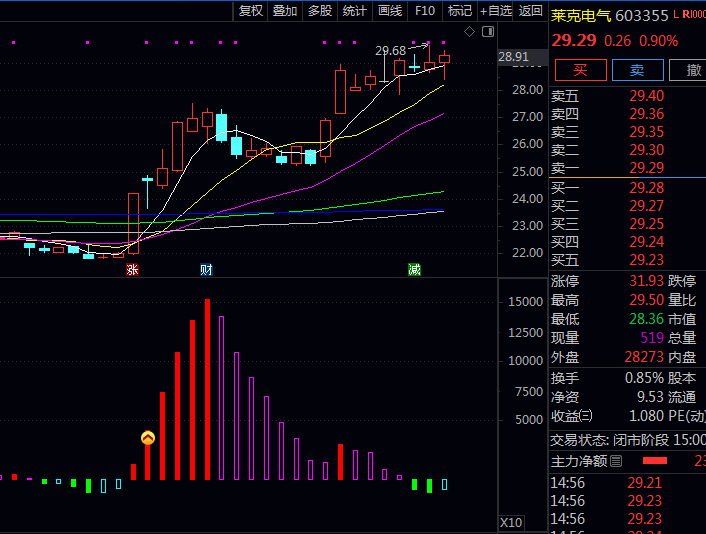This screenshot has height=534, width=706.
Task: Click the stock name 莱克电气
Action: point(581,16)
